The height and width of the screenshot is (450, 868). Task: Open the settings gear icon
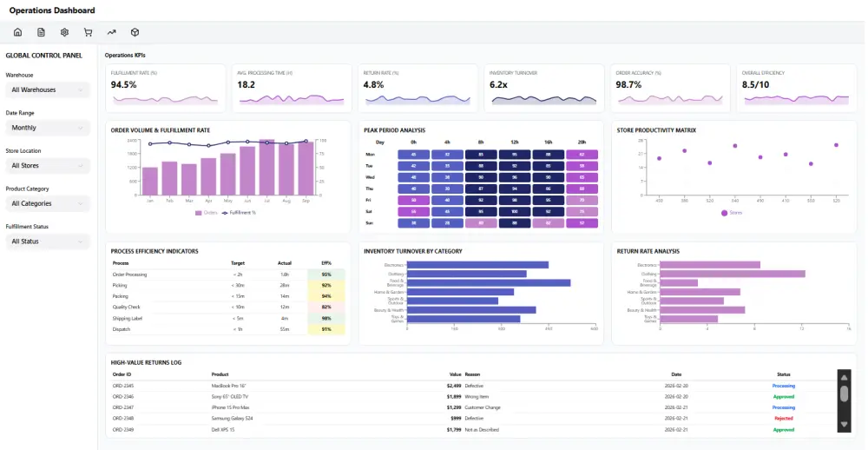[64, 32]
